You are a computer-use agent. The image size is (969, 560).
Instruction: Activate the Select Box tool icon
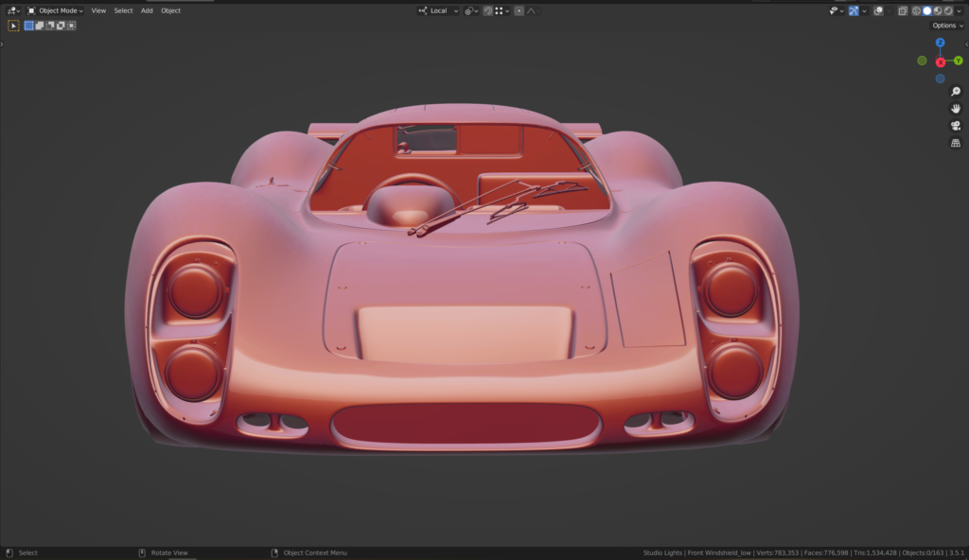tap(13, 26)
